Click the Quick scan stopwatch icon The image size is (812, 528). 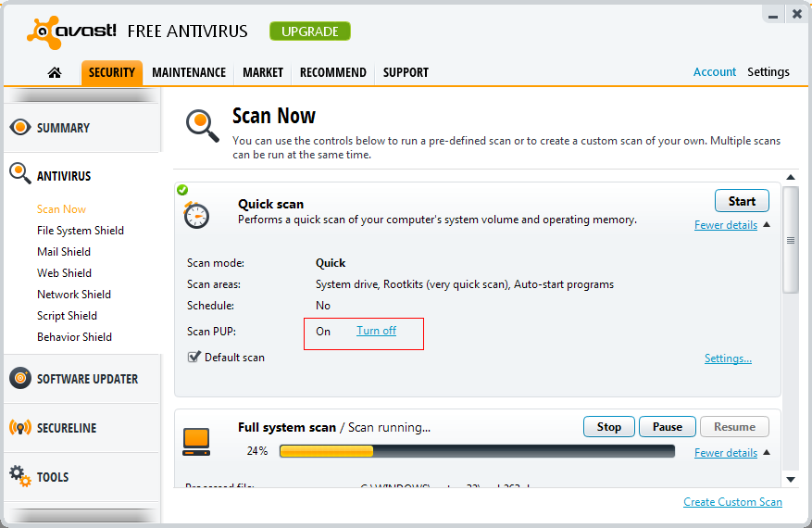pyautogui.click(x=196, y=215)
